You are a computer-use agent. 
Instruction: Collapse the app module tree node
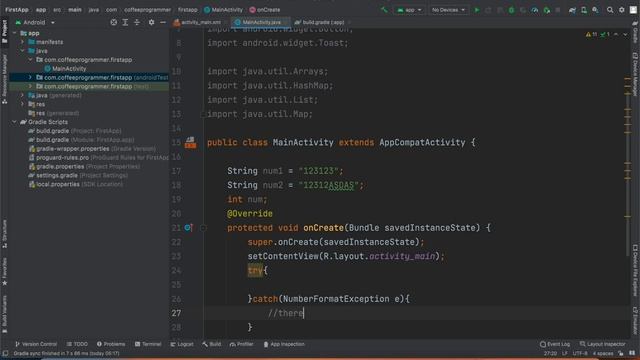click(15, 33)
